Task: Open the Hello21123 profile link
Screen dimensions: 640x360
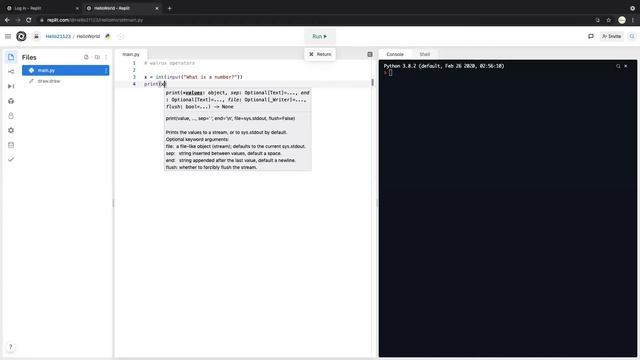Action: click(58, 36)
